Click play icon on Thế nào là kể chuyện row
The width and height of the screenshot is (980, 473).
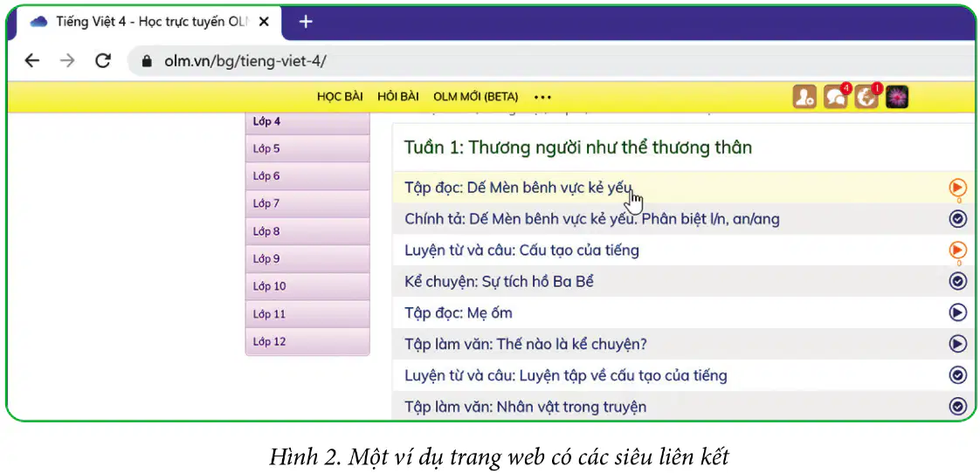[x=957, y=344]
